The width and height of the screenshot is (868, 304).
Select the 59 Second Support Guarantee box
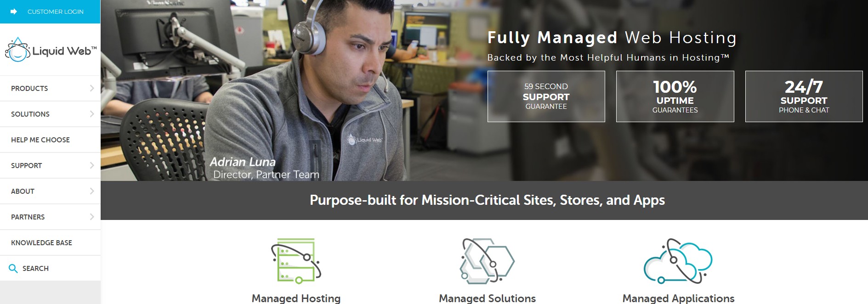coord(546,96)
